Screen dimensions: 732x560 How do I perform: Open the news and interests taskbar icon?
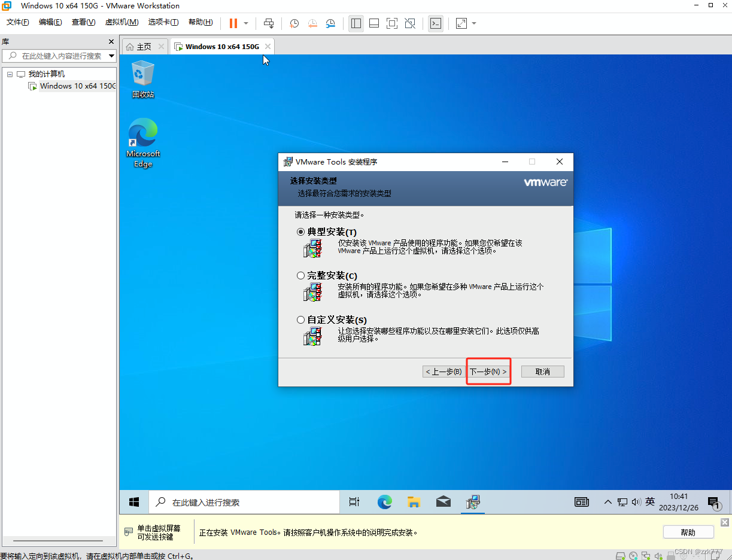582,502
